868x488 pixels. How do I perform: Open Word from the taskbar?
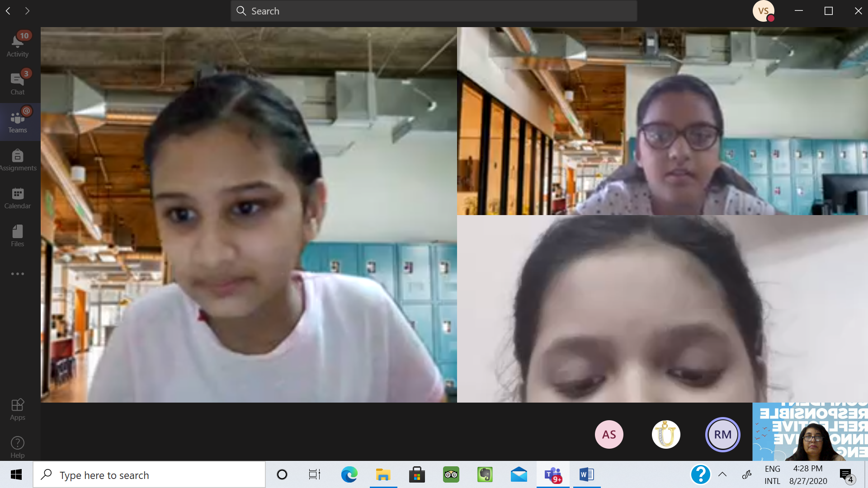(587, 474)
